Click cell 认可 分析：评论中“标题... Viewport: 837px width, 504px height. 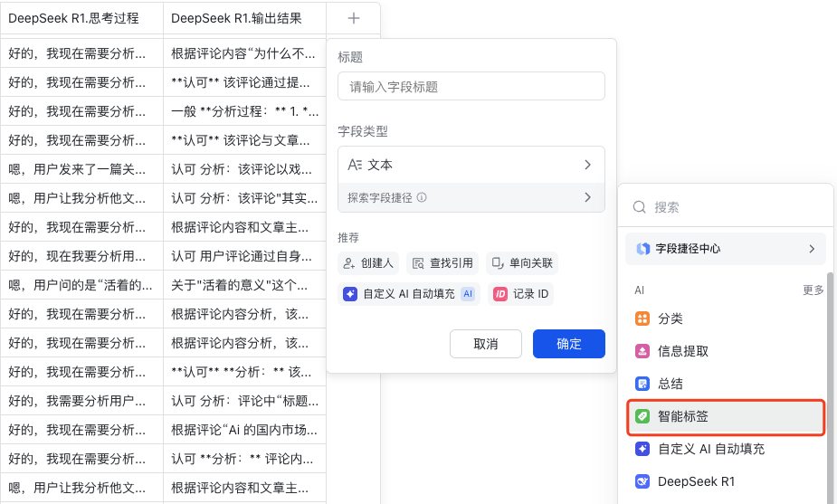[x=244, y=401]
